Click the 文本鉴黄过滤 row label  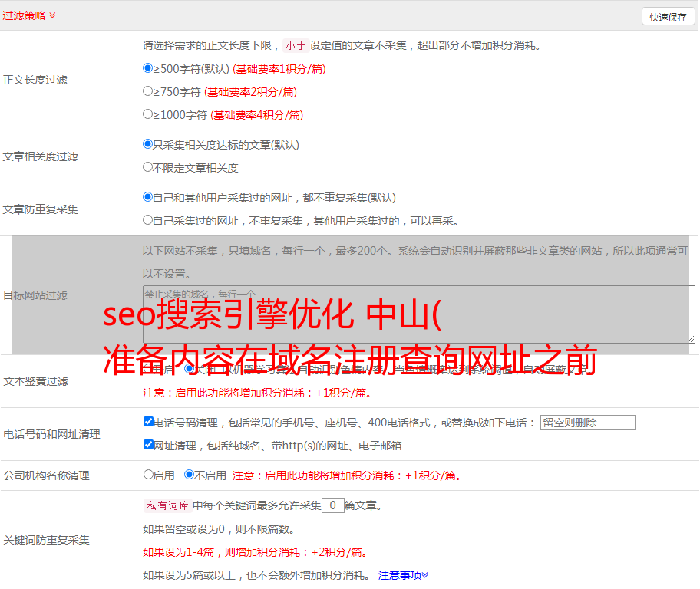[x=36, y=381]
